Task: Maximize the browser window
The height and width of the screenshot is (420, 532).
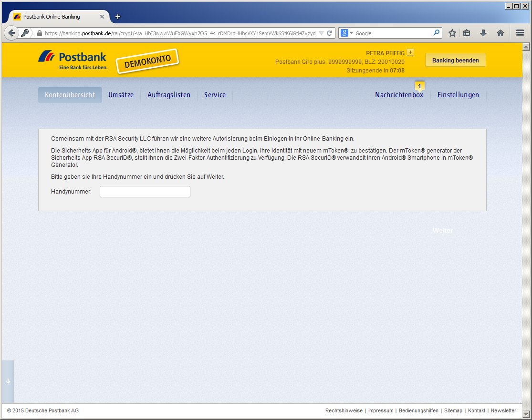Action: click(516, 6)
